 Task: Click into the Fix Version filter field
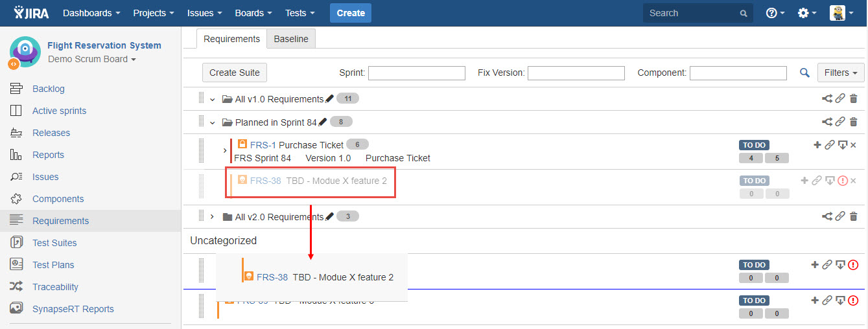point(576,73)
